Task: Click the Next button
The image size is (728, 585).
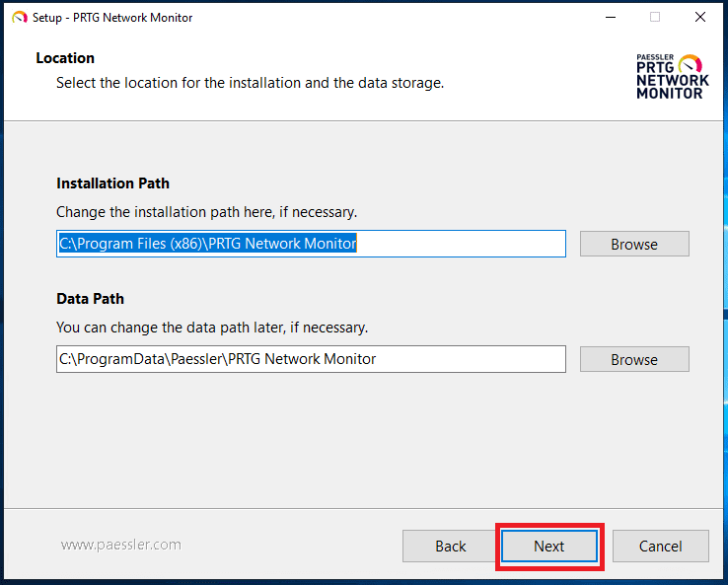Action: pos(549,546)
